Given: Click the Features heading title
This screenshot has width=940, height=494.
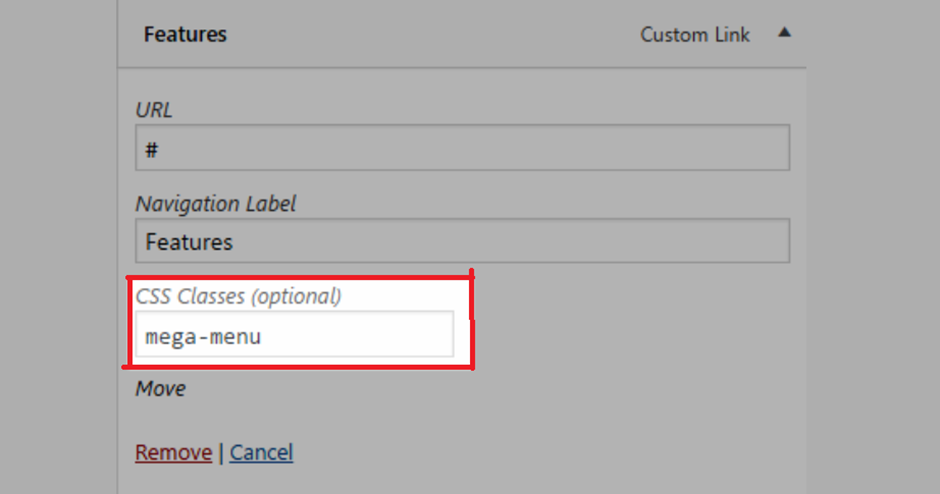Looking at the screenshot, I should pyautogui.click(x=185, y=34).
